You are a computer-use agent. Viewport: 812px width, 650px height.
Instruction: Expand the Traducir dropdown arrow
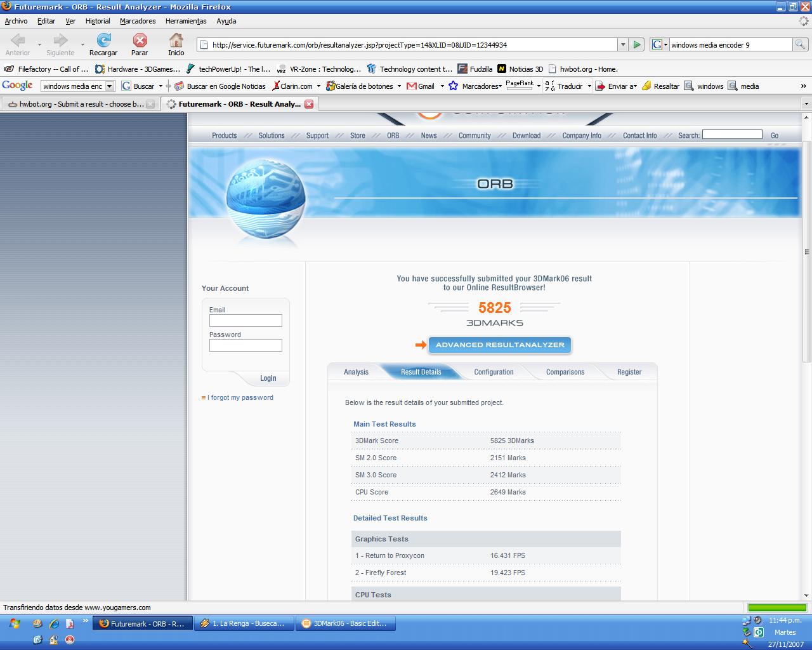[x=589, y=86]
